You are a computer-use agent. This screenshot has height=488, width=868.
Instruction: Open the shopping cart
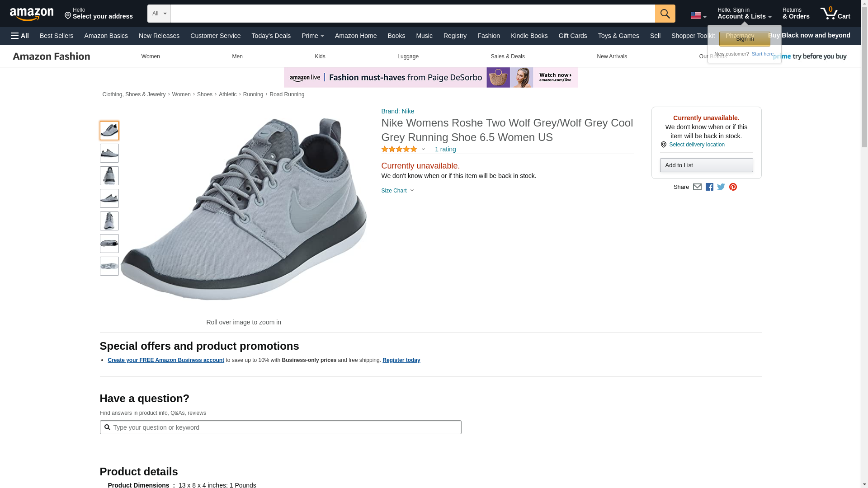click(x=835, y=14)
